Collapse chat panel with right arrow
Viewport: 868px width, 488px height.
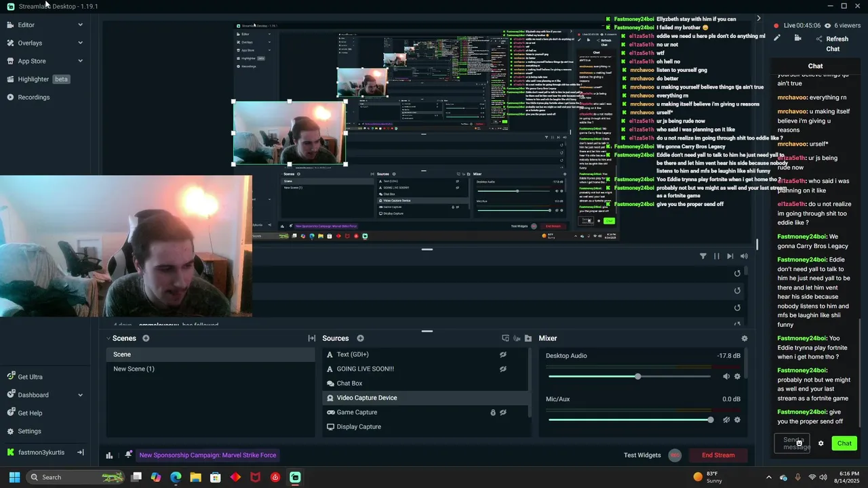tap(759, 18)
